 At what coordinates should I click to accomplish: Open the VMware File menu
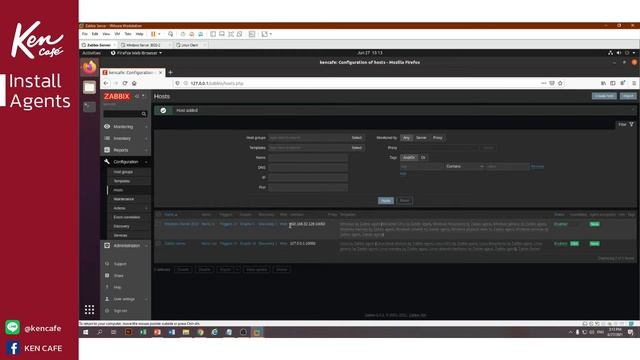click(x=85, y=34)
